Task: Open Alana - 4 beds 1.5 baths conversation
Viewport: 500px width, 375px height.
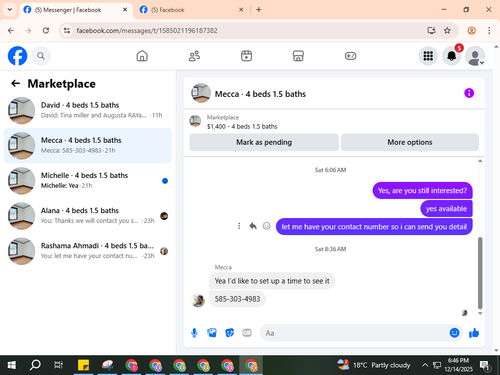Action: pos(88,216)
